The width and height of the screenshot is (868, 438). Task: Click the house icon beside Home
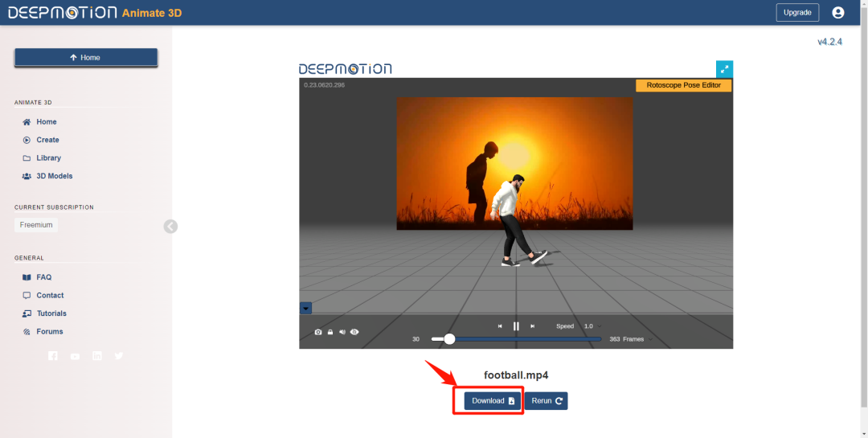pyautogui.click(x=27, y=122)
